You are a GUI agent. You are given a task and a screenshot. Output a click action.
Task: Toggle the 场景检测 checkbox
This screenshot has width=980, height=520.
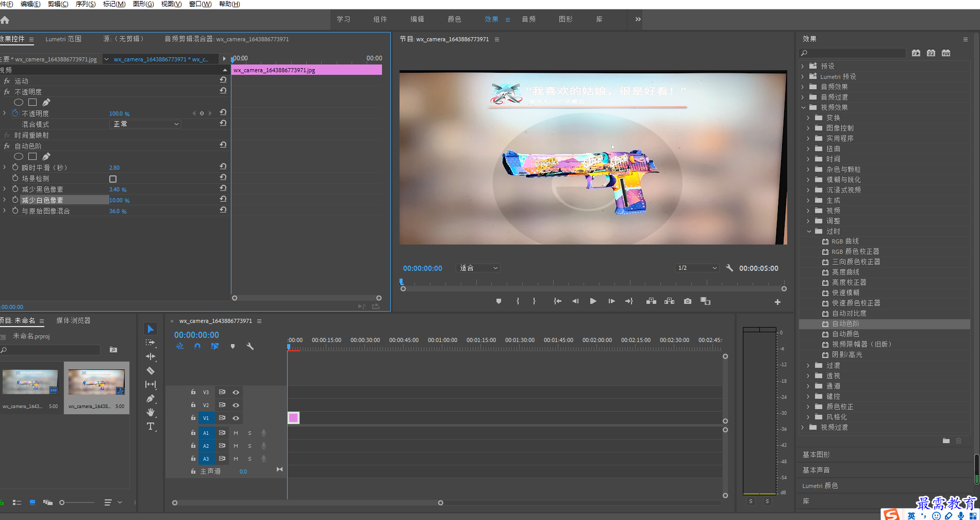click(113, 179)
